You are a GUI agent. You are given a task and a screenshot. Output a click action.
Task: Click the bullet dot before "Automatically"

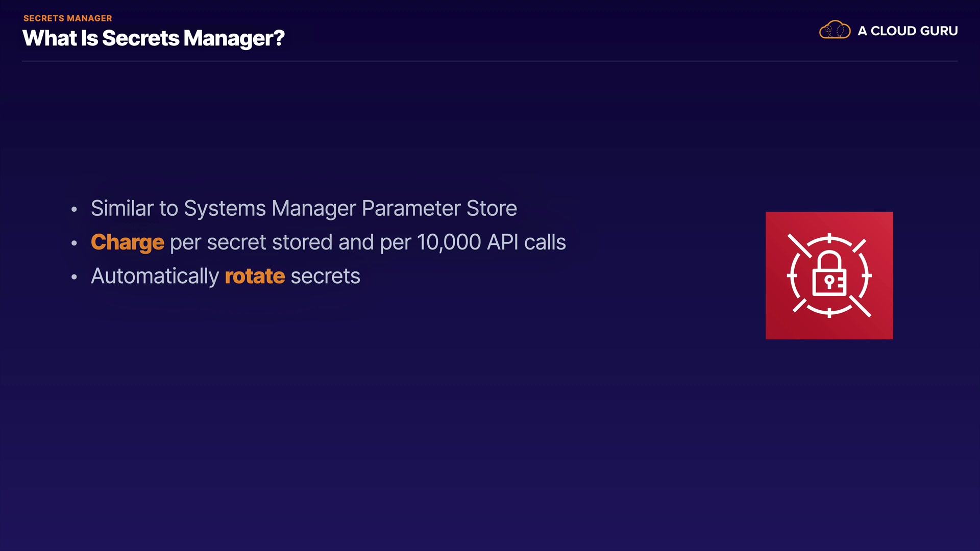pos(75,277)
